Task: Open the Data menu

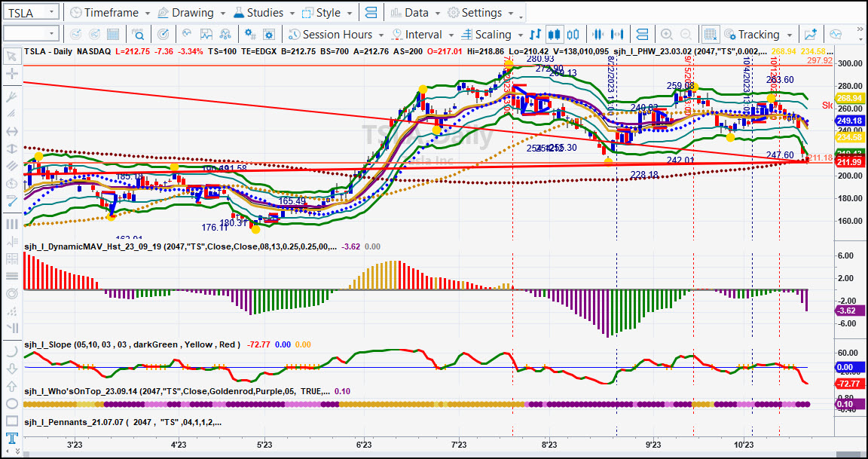Action: 415,12
